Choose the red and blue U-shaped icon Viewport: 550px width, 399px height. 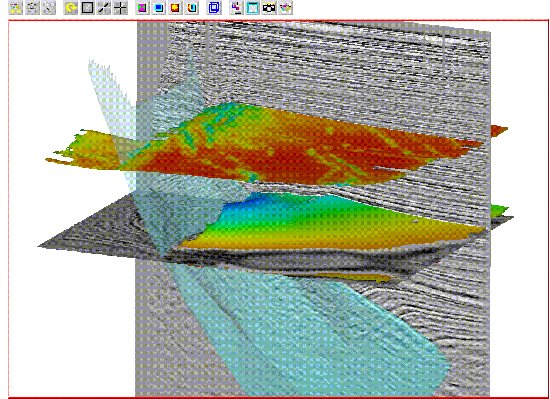pos(192,8)
